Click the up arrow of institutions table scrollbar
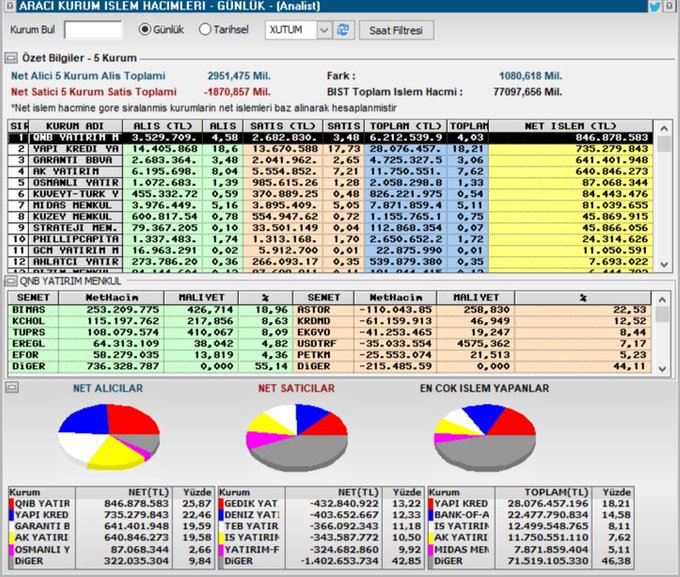The height and width of the screenshot is (577, 680). tap(664, 128)
